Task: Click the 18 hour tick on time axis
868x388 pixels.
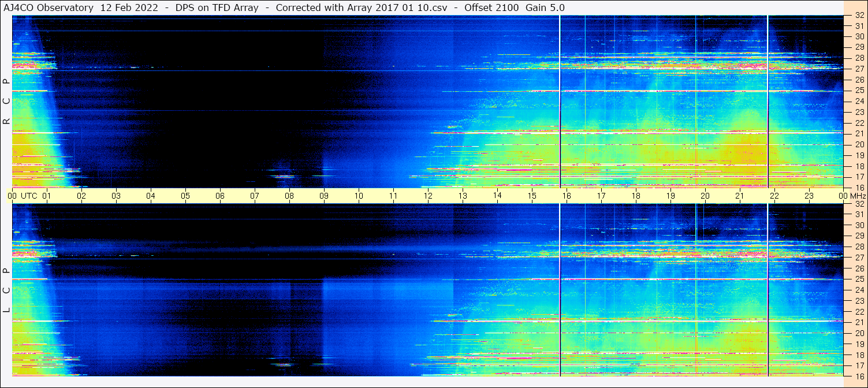Action: click(x=636, y=196)
